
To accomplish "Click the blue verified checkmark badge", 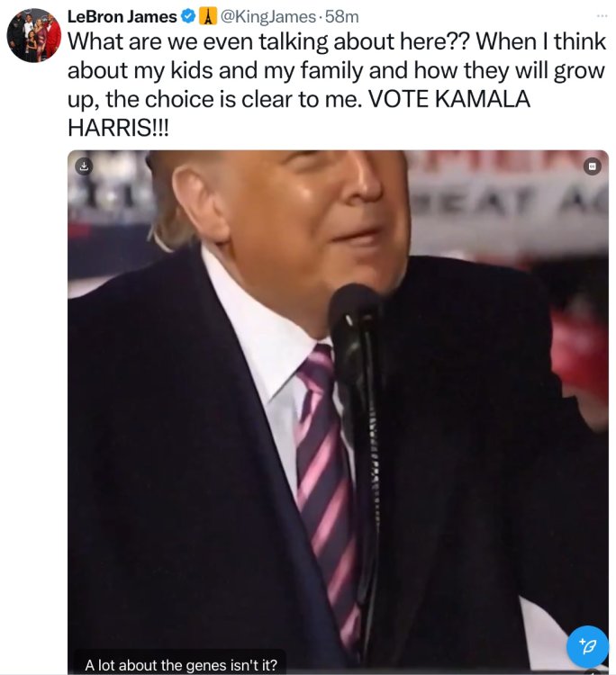I will pyautogui.click(x=187, y=17).
